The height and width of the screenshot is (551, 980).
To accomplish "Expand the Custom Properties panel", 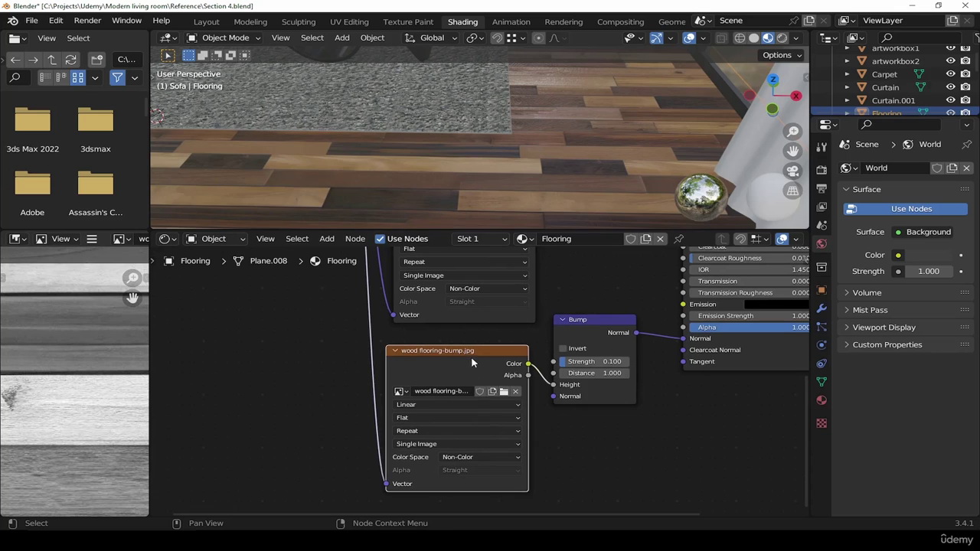I will [887, 344].
